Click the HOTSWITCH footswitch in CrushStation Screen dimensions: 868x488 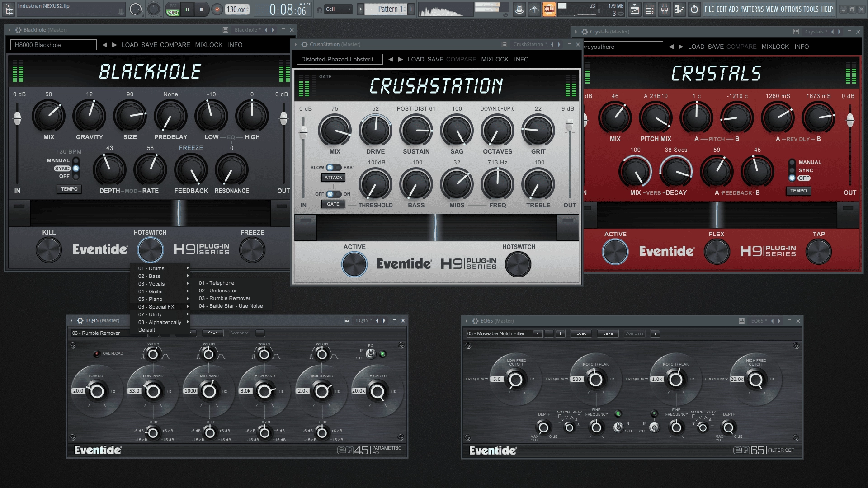518,264
